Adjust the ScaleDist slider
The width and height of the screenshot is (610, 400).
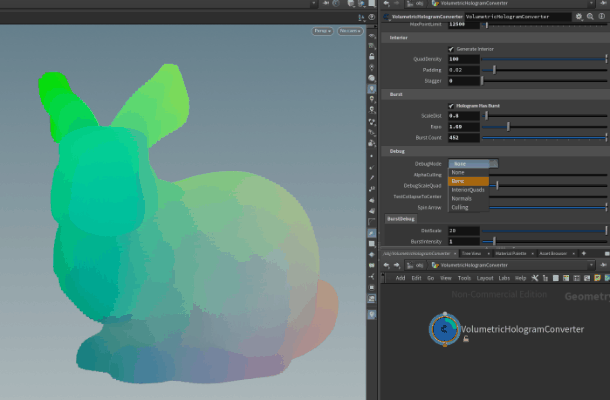[544, 116]
